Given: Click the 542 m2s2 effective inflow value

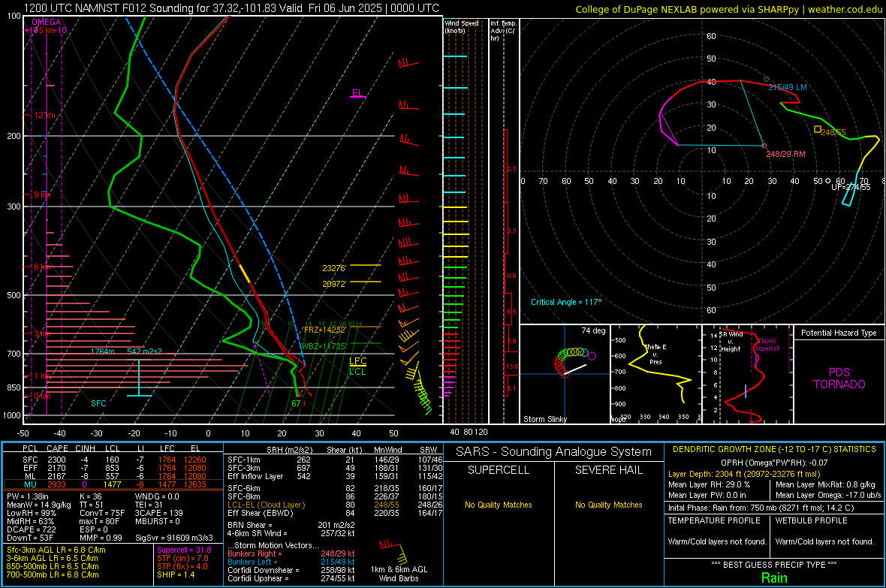Looking at the screenshot, I should pos(144,351).
